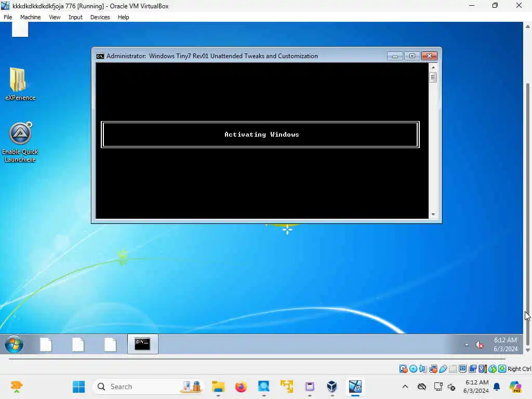Click the guest volume muted speaker icon
The width and height of the screenshot is (532, 399).
480,345
